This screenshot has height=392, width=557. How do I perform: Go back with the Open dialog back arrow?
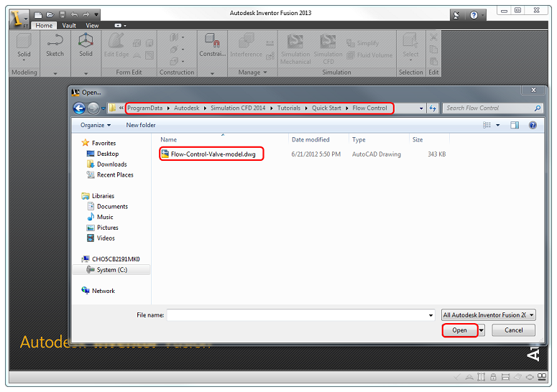pos(79,108)
